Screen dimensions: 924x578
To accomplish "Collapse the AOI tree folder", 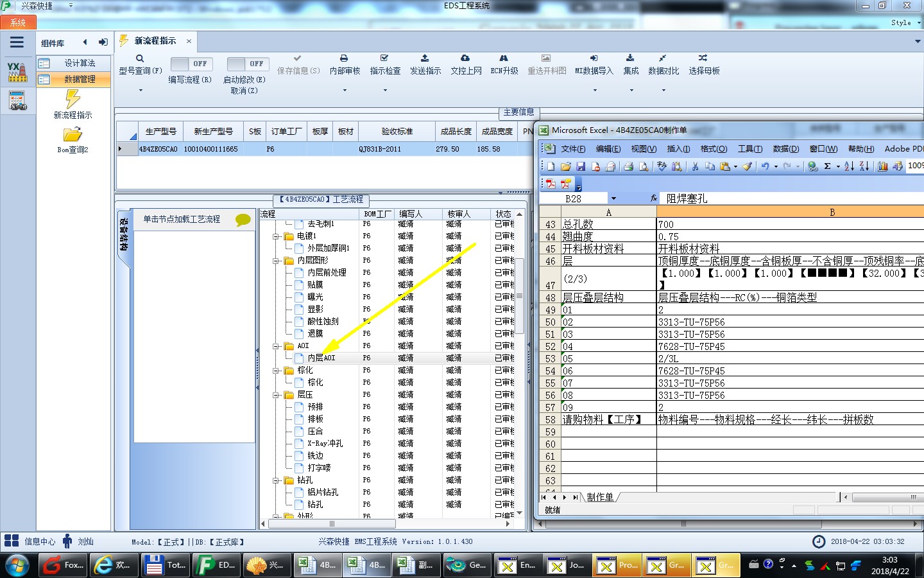I will pyautogui.click(x=276, y=346).
